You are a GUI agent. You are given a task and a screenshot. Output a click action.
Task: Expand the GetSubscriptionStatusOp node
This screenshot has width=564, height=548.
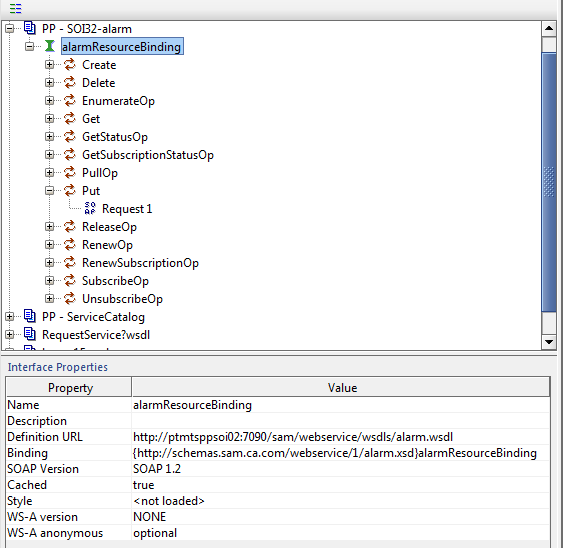tap(50, 154)
